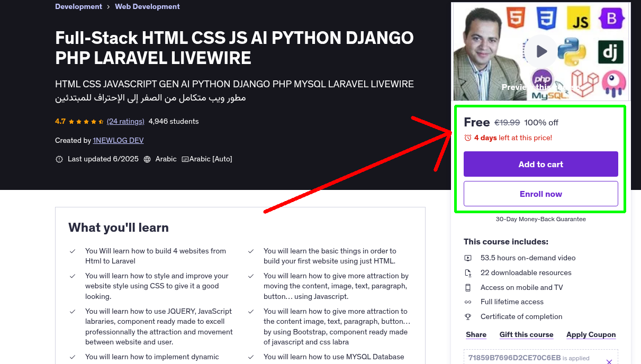Open the Web Development breadcrumb link
The height and width of the screenshot is (364, 641).
click(x=147, y=6)
